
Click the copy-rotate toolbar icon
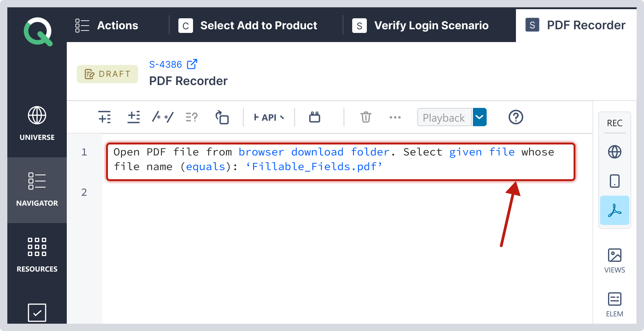pos(222,117)
